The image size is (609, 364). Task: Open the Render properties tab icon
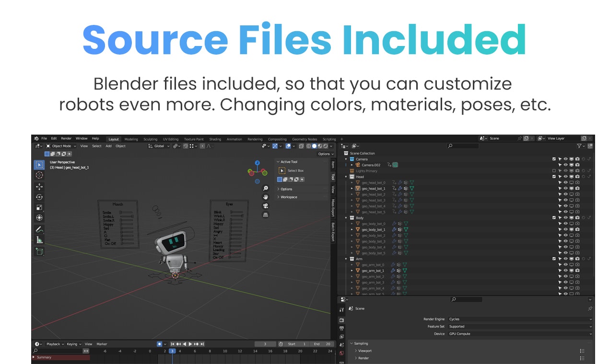click(341, 320)
